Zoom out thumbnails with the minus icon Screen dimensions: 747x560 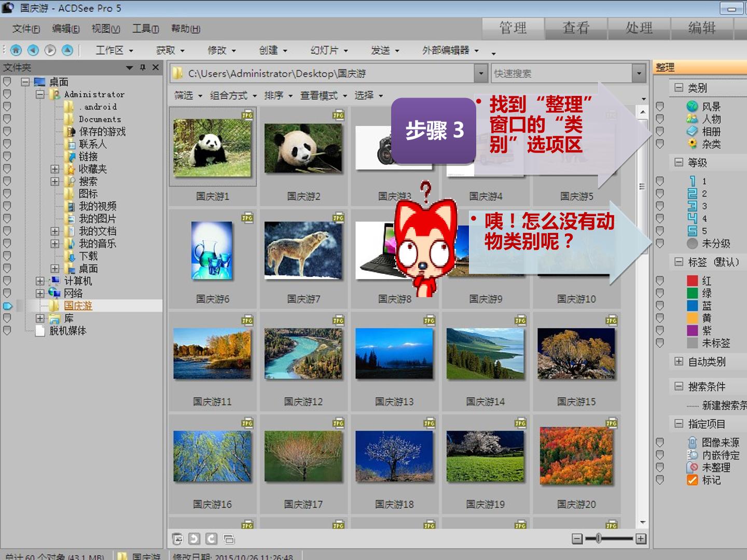pos(577,539)
